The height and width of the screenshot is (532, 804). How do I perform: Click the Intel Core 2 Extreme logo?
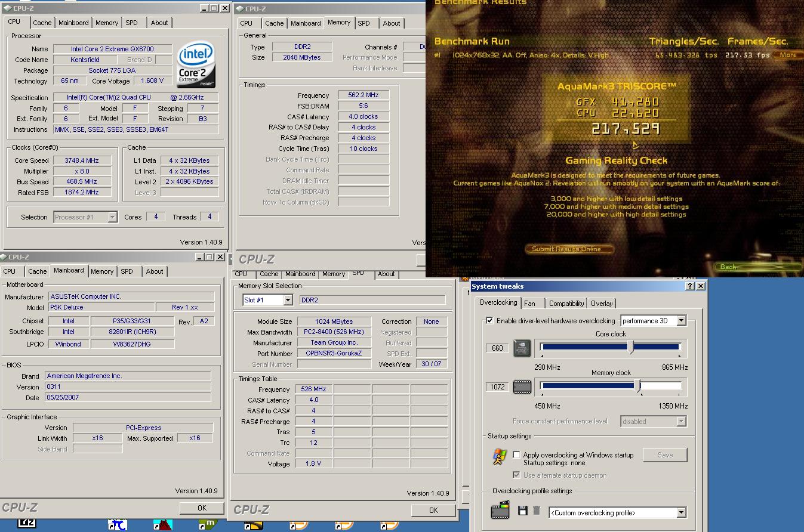pos(196,64)
